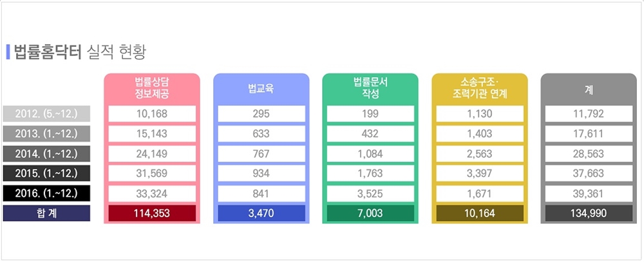The height and width of the screenshot is (262, 644).
Task: Click the 법률상담 정보제공 pink column header
Action: point(152,88)
